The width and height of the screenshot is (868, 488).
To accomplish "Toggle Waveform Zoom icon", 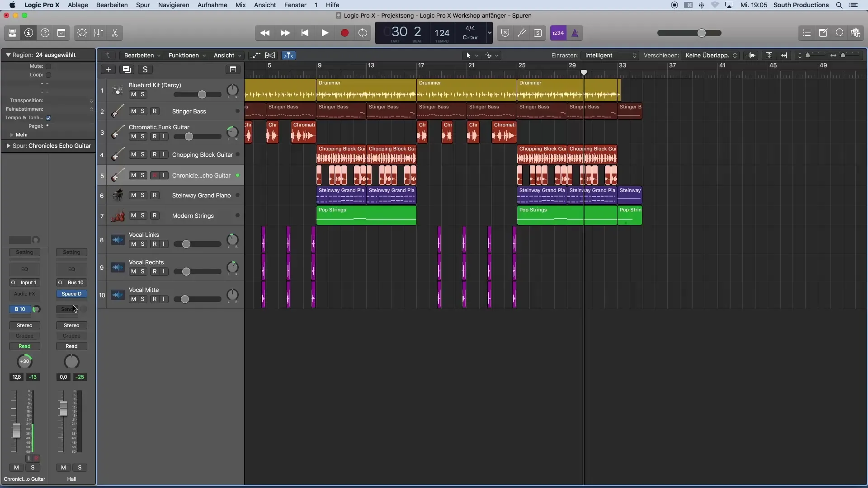I will [750, 56].
